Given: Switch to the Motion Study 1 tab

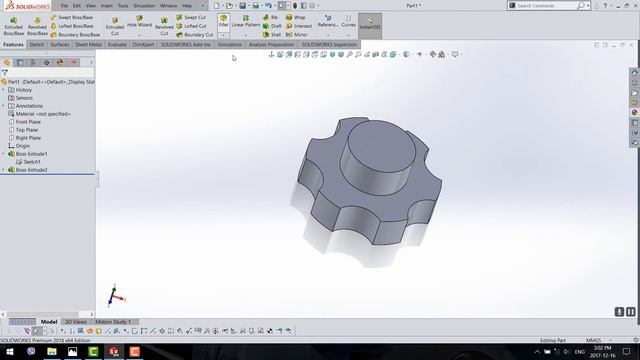Looking at the screenshot, I should [113, 322].
